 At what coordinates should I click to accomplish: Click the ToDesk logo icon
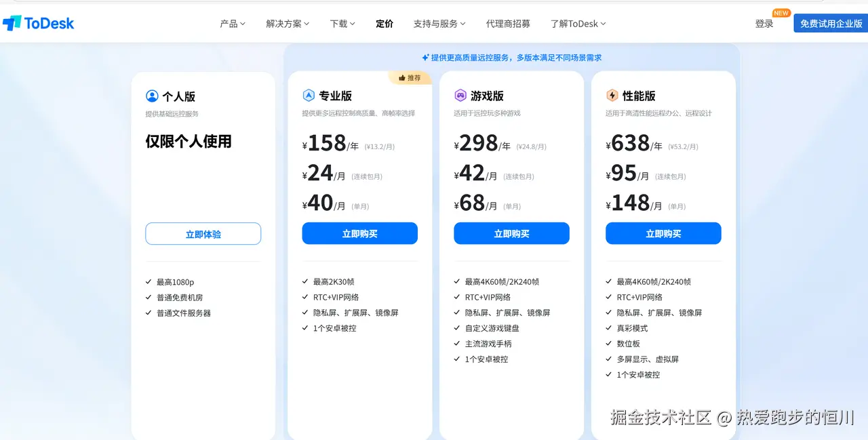13,22
